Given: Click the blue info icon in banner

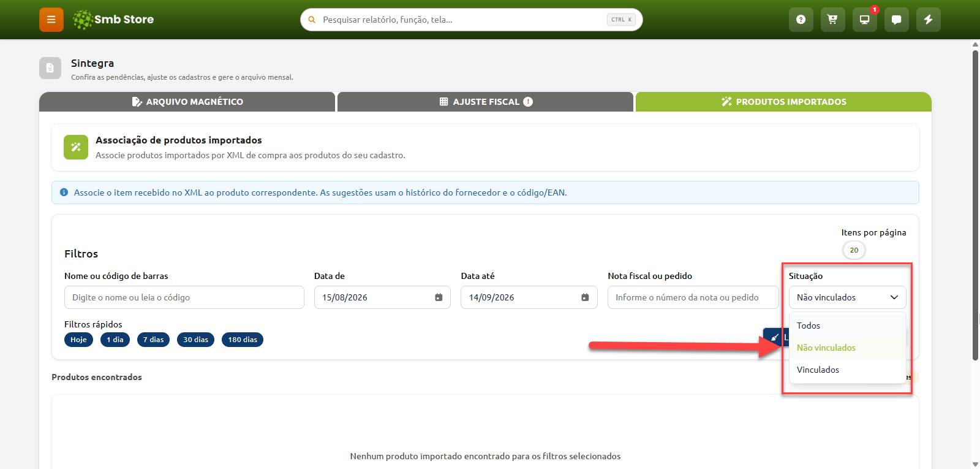Looking at the screenshot, I should tap(64, 193).
